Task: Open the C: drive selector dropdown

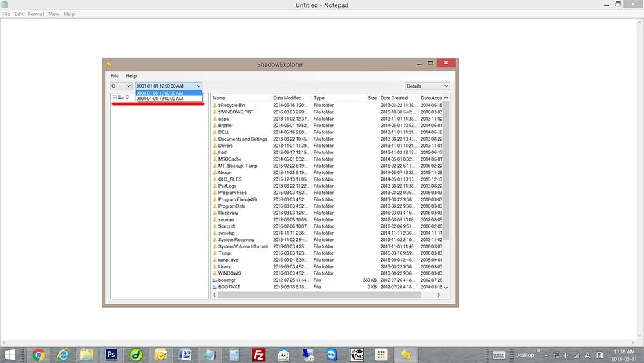Action: 121,86
